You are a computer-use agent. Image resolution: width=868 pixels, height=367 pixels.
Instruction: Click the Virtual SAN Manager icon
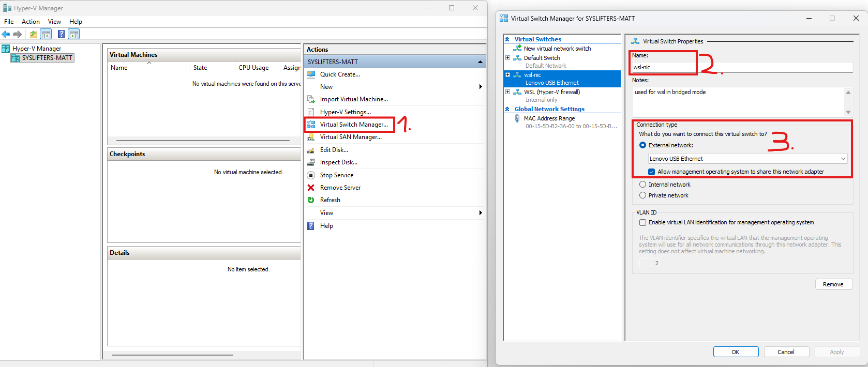pos(311,137)
